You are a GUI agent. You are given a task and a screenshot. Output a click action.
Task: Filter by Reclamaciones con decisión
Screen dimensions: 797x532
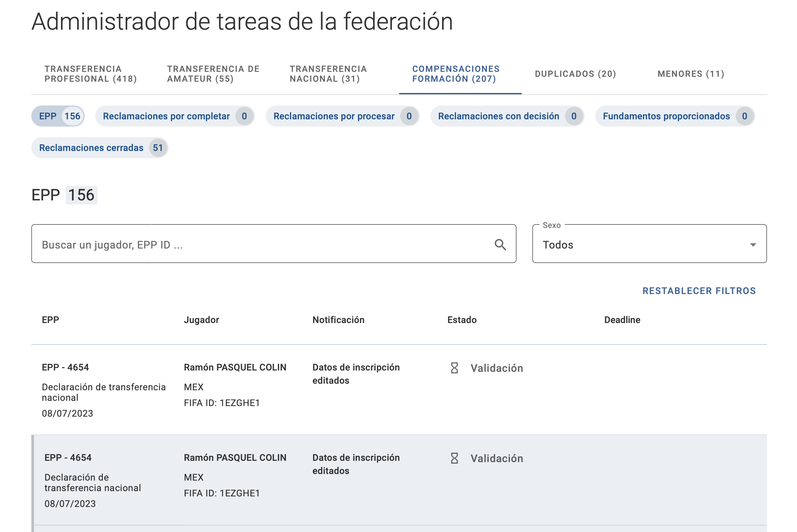pos(507,116)
